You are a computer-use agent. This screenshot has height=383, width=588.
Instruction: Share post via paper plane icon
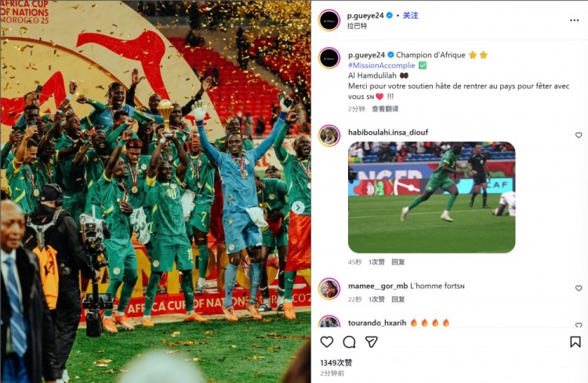[x=372, y=341]
